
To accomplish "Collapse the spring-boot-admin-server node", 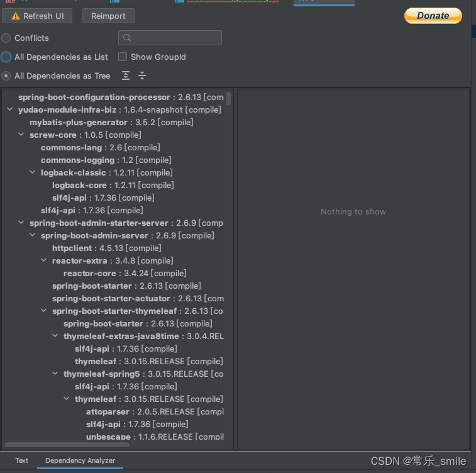I will click(33, 235).
